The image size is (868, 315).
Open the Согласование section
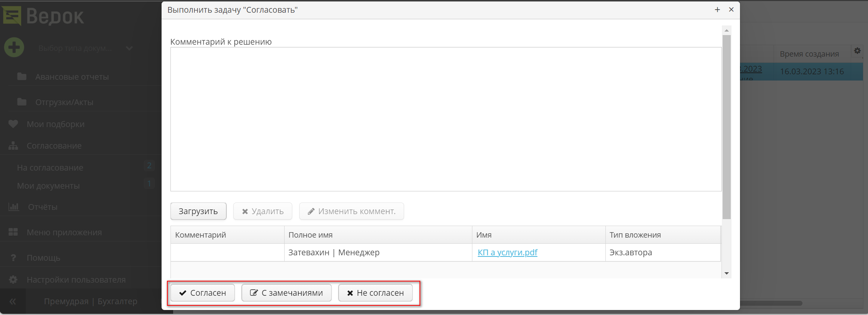click(x=54, y=146)
